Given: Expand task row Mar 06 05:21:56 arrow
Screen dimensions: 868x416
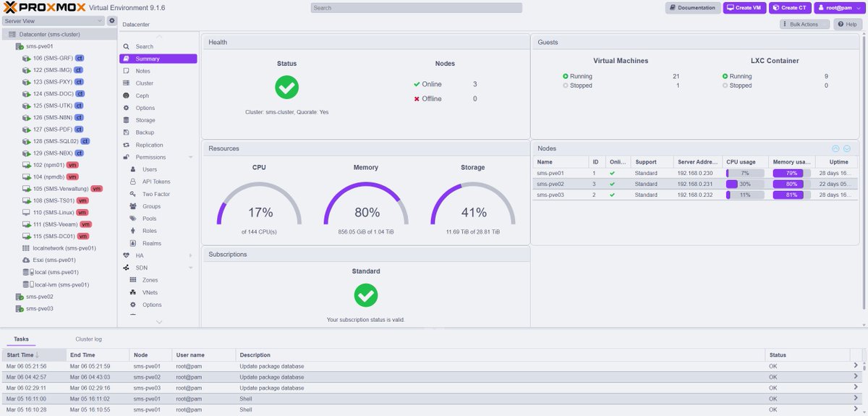Looking at the screenshot, I should tap(857, 366).
